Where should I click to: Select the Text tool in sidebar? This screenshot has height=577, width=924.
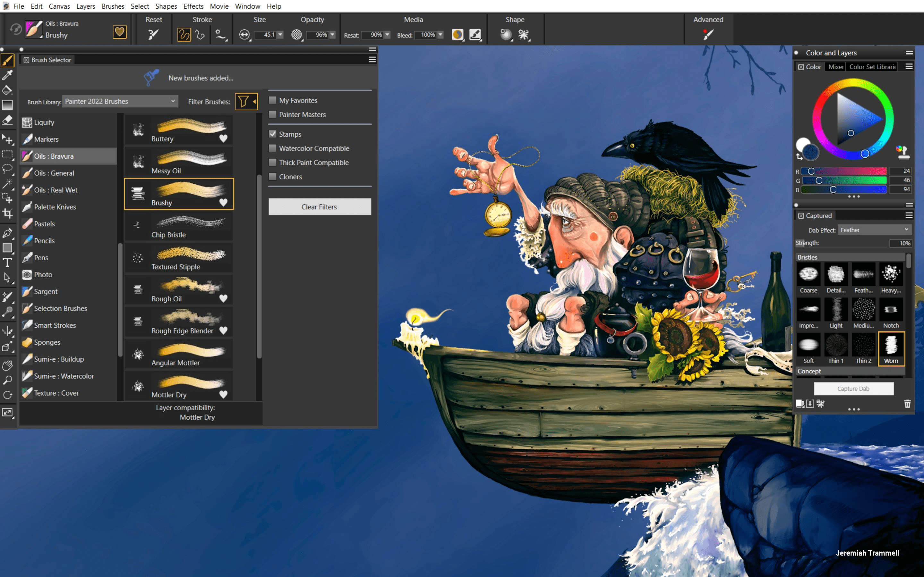(x=7, y=262)
